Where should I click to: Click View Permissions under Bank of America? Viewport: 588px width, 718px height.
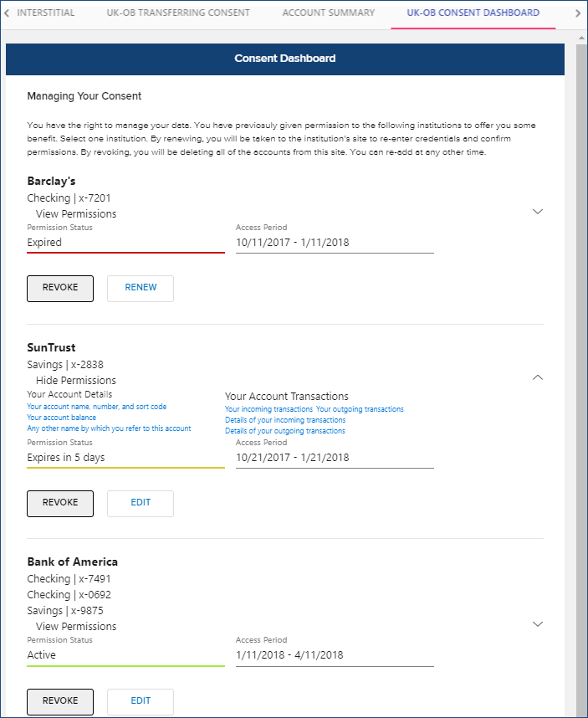(x=76, y=627)
